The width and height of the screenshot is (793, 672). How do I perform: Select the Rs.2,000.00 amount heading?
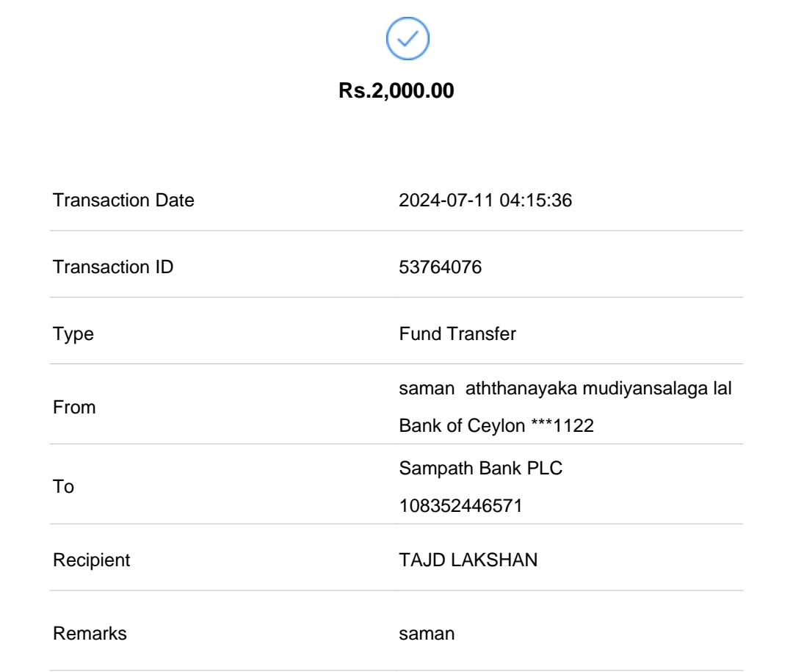point(396,91)
